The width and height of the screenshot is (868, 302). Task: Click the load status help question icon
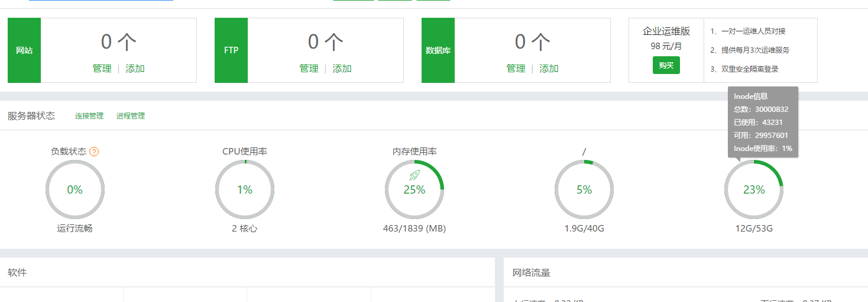[94, 152]
